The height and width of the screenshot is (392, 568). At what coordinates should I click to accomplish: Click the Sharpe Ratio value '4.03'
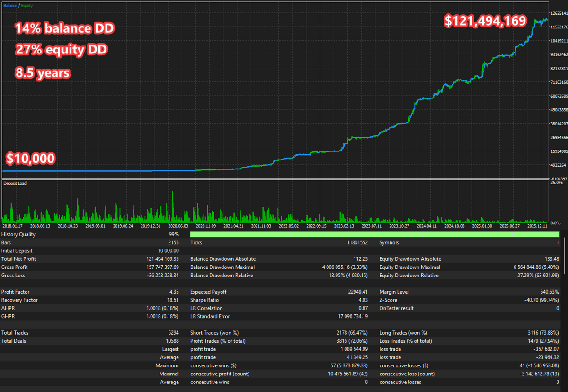click(x=364, y=300)
